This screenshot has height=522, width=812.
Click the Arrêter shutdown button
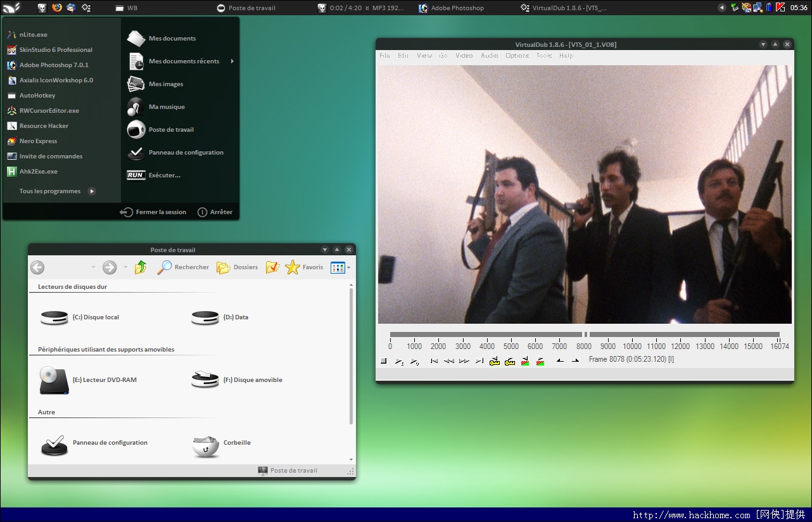[x=215, y=212]
